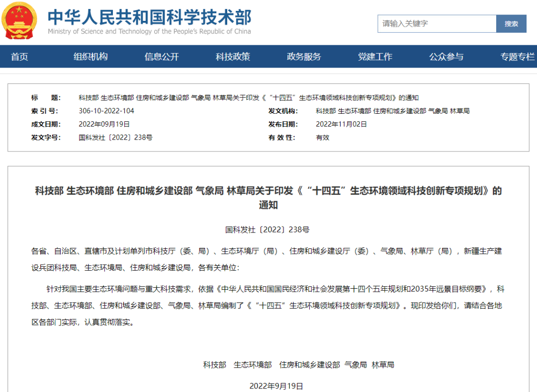Select 科技政策 in the navigation bar
This screenshot has height=392, width=537.
click(233, 57)
